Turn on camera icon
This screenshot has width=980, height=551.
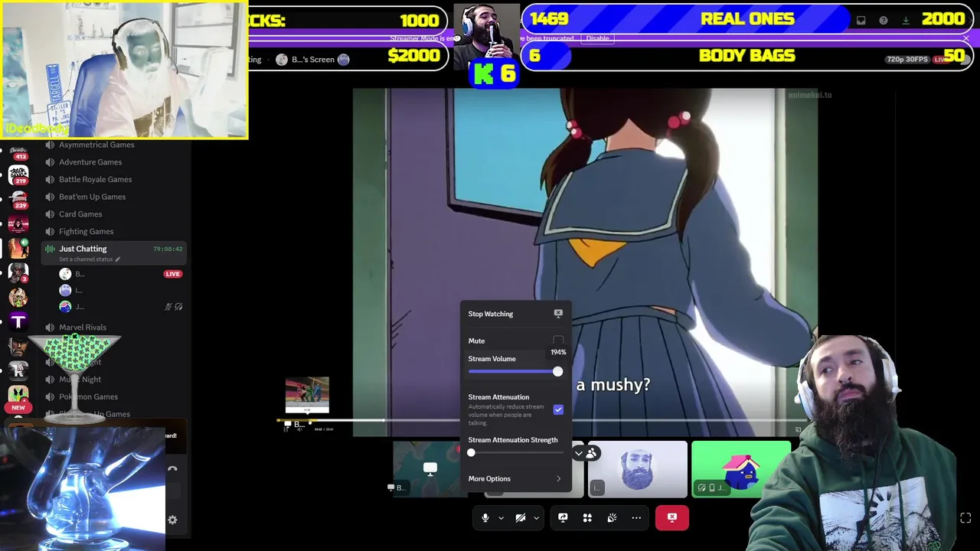[x=520, y=518]
